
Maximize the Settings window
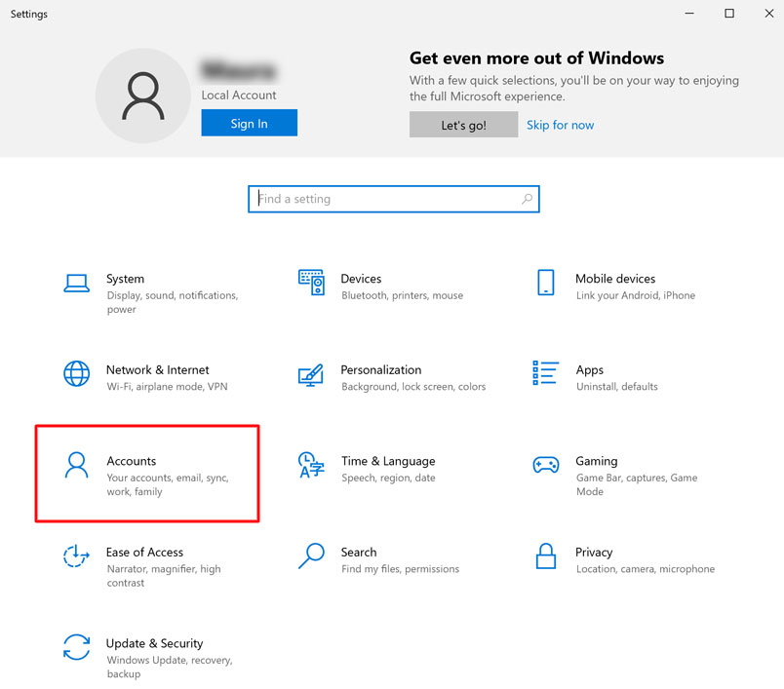(x=729, y=14)
